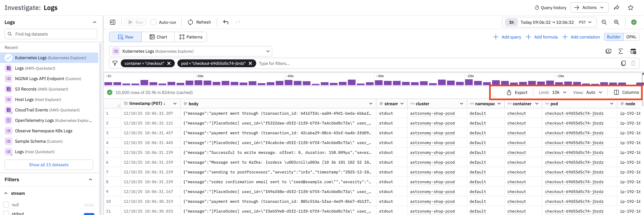Switch to the Patterns tab

point(191,37)
